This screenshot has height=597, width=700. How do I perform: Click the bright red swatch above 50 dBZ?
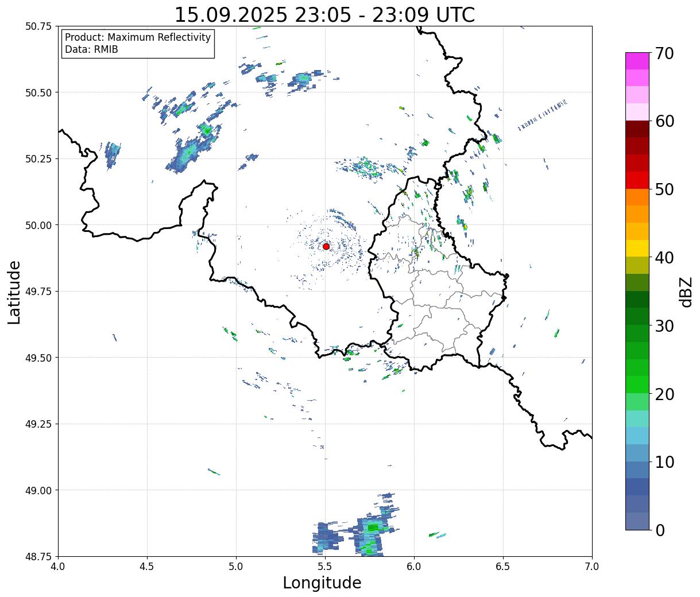pyautogui.click(x=637, y=180)
